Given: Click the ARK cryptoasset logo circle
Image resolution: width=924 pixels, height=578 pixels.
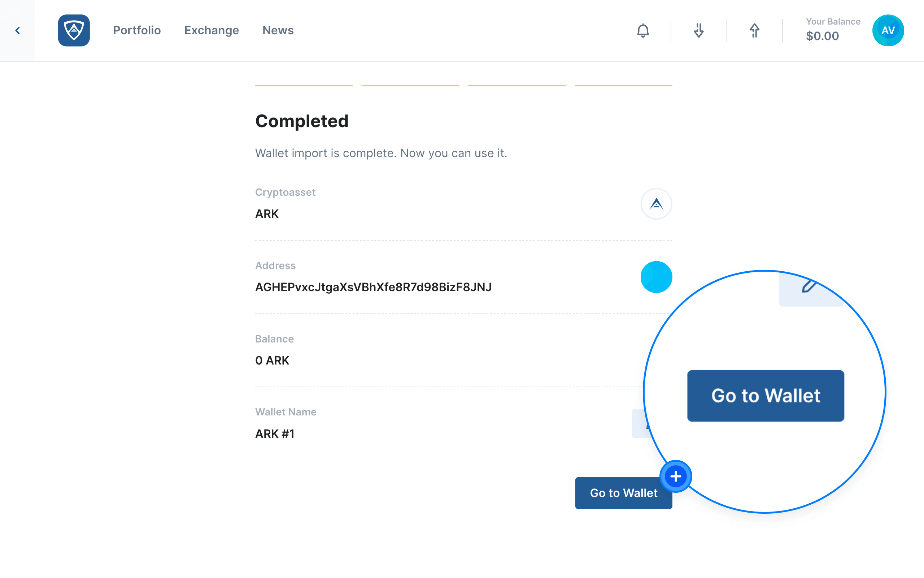Looking at the screenshot, I should [656, 204].
